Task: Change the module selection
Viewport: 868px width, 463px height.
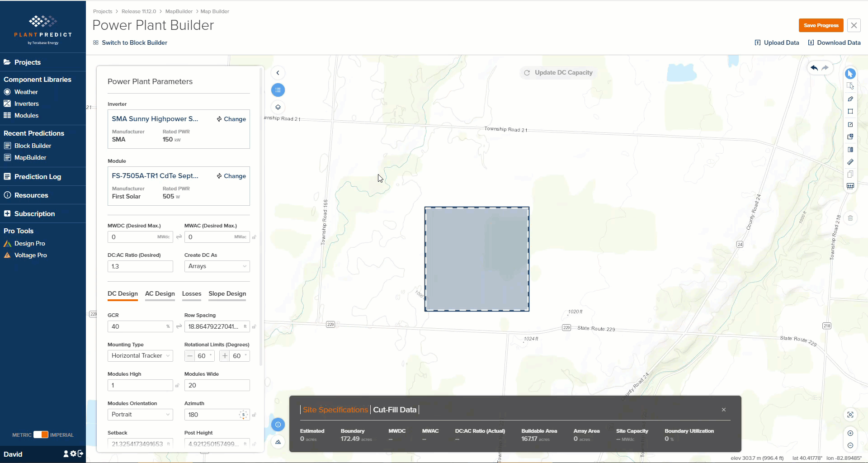Action: [x=231, y=176]
